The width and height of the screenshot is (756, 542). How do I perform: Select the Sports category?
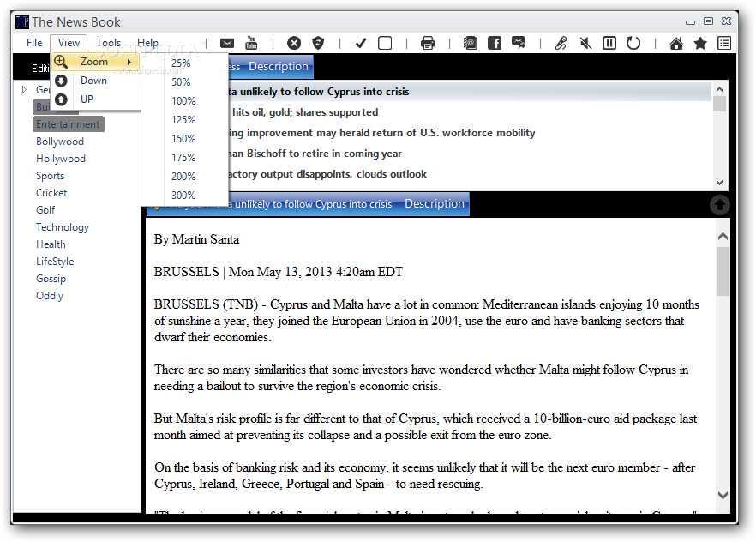[50, 176]
